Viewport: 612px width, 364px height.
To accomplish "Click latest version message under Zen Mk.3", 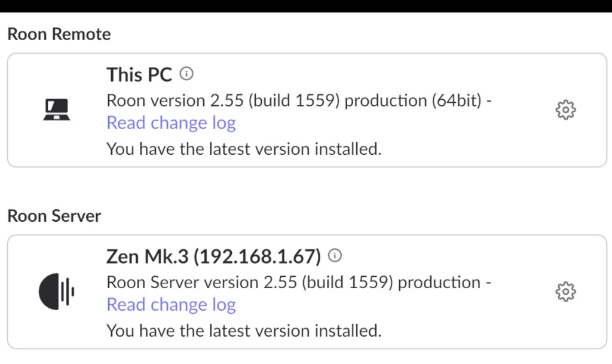I will click(x=244, y=331).
